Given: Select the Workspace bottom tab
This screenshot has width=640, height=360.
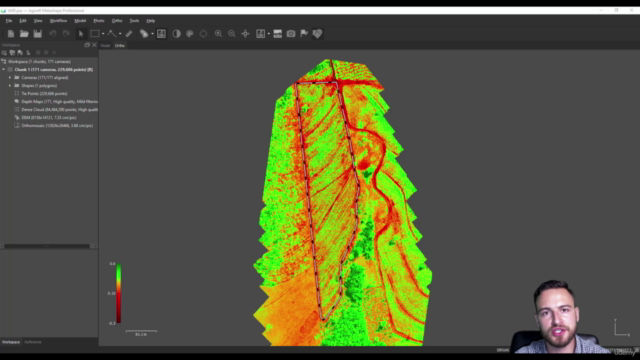Looking at the screenshot, I should (x=11, y=342).
